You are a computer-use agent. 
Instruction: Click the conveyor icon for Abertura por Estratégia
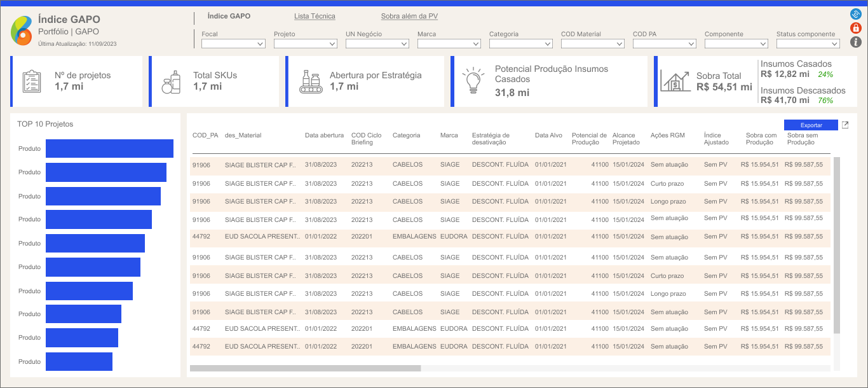[311, 81]
